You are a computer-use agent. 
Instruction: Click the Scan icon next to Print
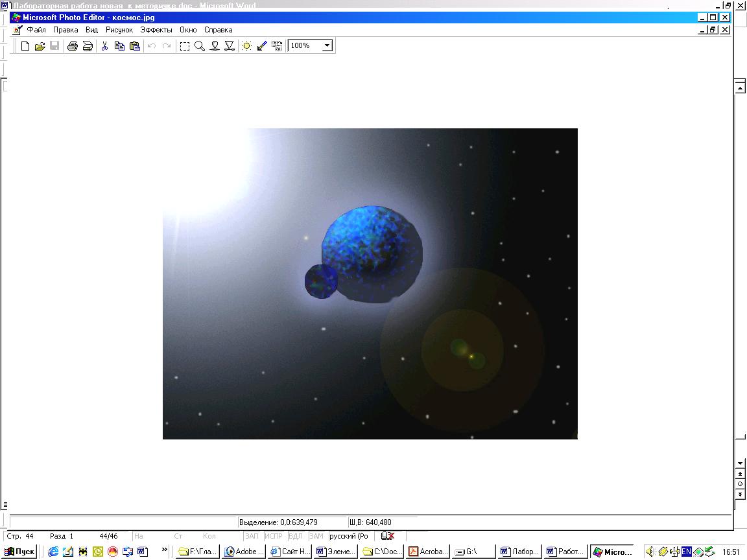coord(88,46)
